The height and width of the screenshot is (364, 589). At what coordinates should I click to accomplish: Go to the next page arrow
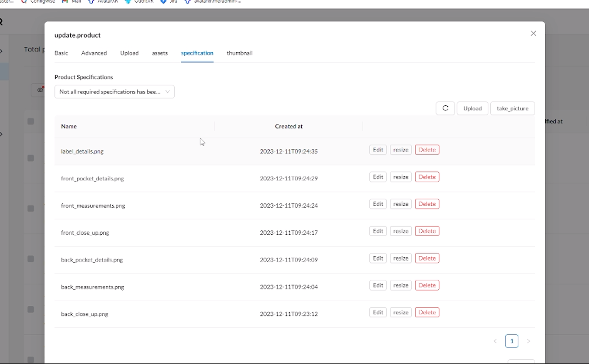pyautogui.click(x=528, y=341)
